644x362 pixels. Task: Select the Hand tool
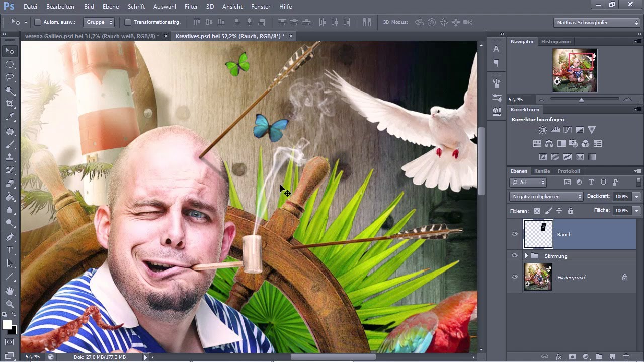(10, 291)
